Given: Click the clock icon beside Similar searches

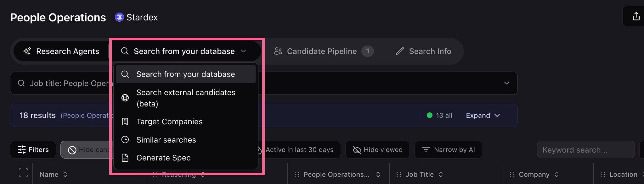Looking at the screenshot, I should tap(125, 140).
